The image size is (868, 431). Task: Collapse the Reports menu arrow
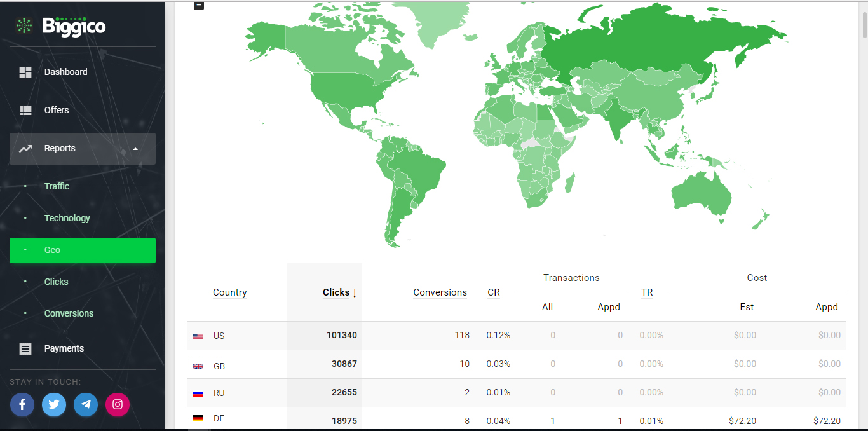pos(135,149)
